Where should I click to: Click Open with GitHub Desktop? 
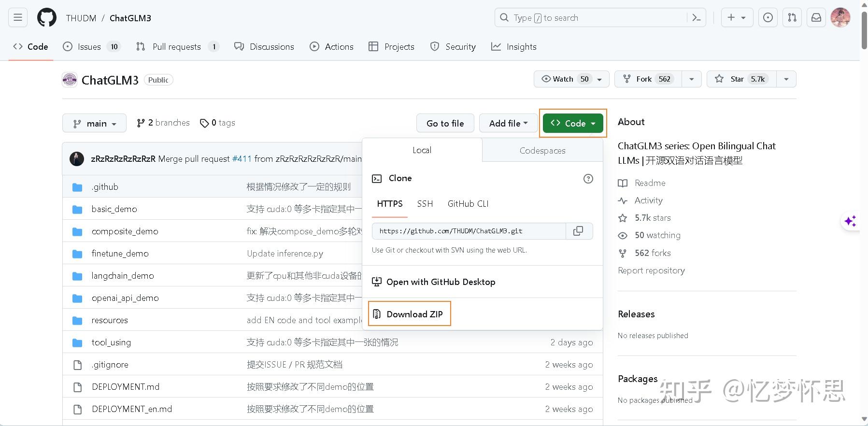pyautogui.click(x=434, y=282)
